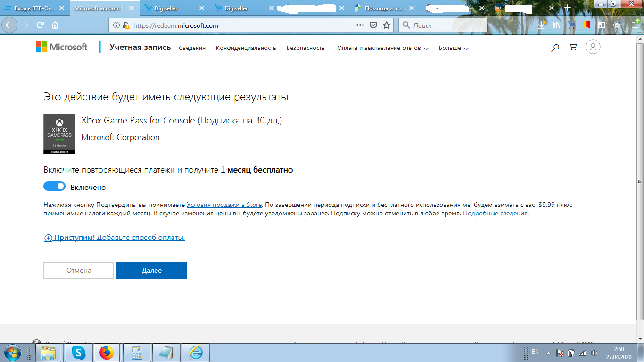
Task: Click the 'Отмена' button
Action: (79, 270)
